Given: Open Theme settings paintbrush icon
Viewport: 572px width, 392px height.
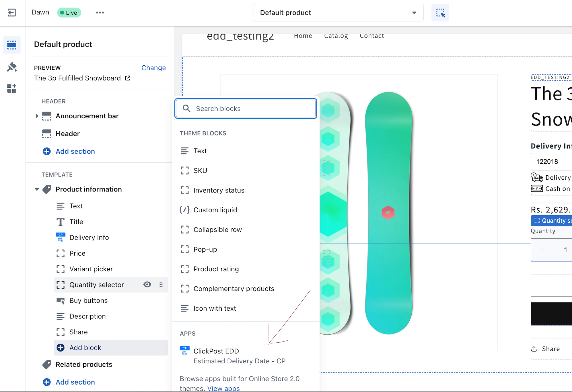Looking at the screenshot, I should click(12, 67).
